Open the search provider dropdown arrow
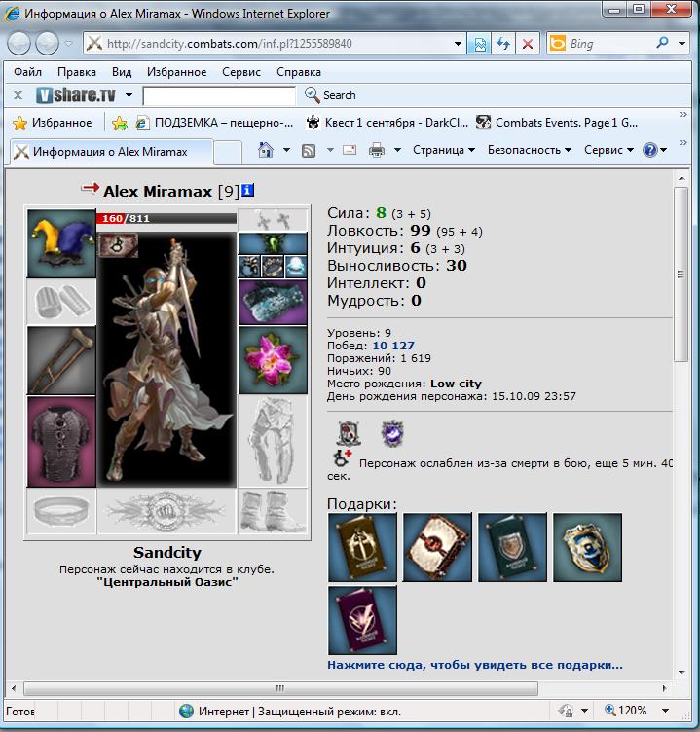The width and height of the screenshot is (700, 732). coord(682,44)
